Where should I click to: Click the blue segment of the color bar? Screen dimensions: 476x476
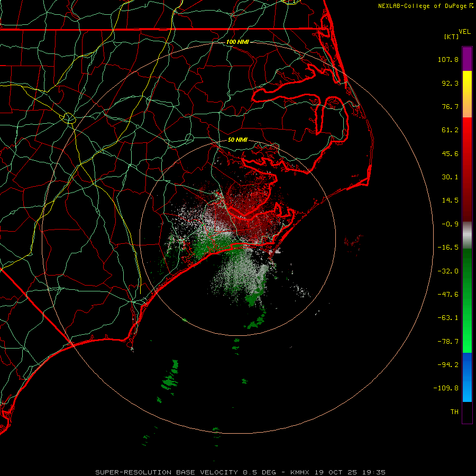point(467,377)
